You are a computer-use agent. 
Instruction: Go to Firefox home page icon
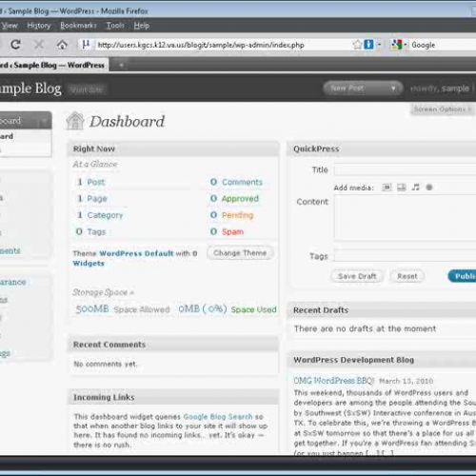tap(62, 45)
